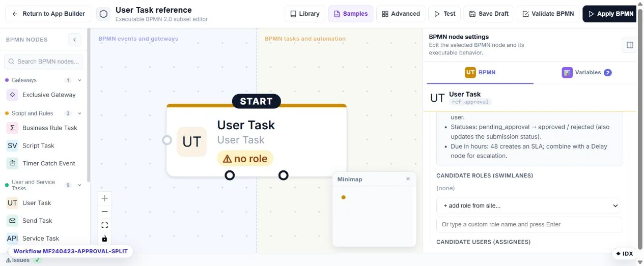644x266 pixels.
Task: Toggle the settings panel layout icon
Action: tap(630, 45)
